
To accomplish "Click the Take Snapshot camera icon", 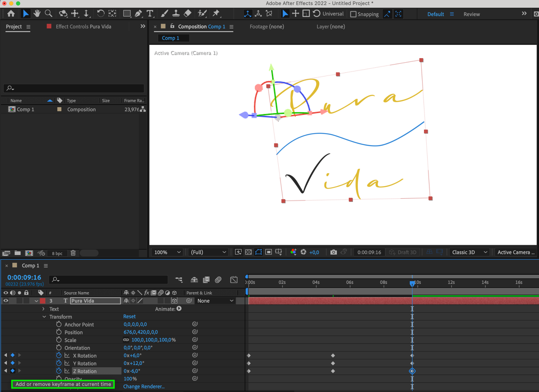I will click(333, 252).
